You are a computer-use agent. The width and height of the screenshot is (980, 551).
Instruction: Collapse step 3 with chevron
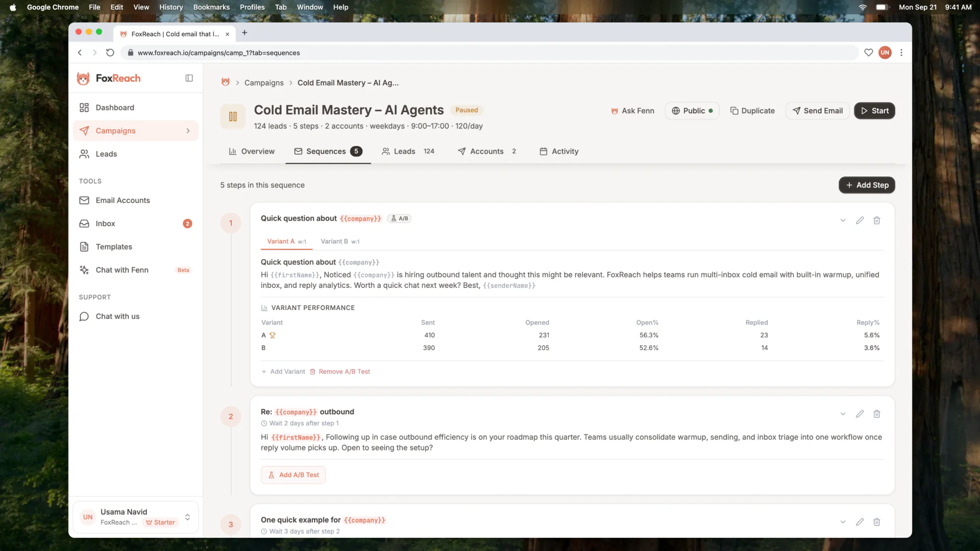843,522
